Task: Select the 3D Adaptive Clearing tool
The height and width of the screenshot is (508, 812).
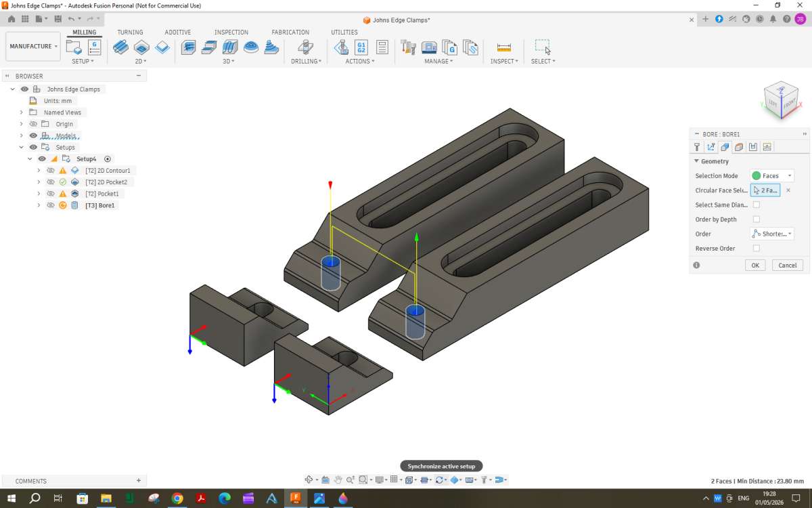Action: pyautogui.click(x=189, y=47)
